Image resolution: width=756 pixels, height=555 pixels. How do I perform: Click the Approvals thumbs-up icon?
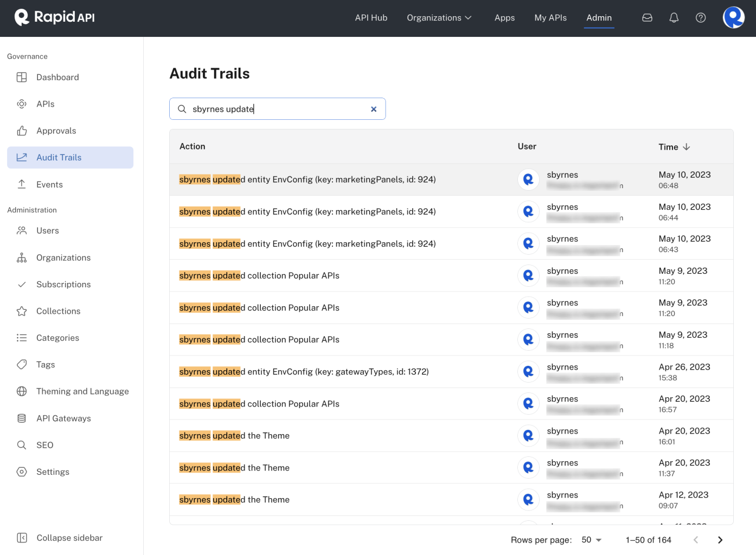[22, 131]
